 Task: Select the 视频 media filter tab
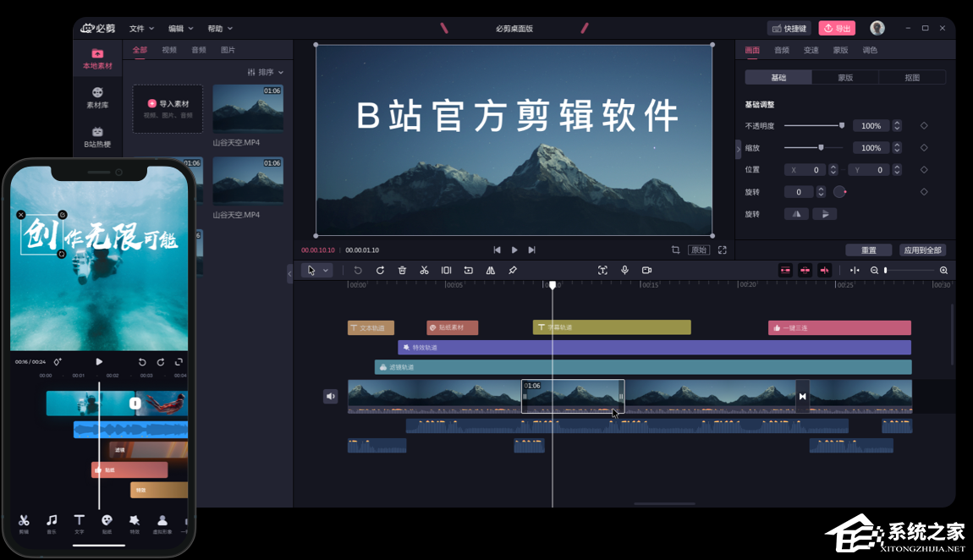169,50
